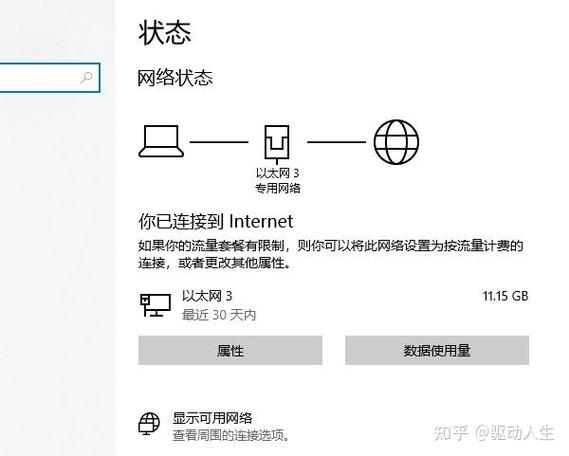The height and width of the screenshot is (456, 569).
Task: Click into the settings search field
Action: click(x=49, y=78)
